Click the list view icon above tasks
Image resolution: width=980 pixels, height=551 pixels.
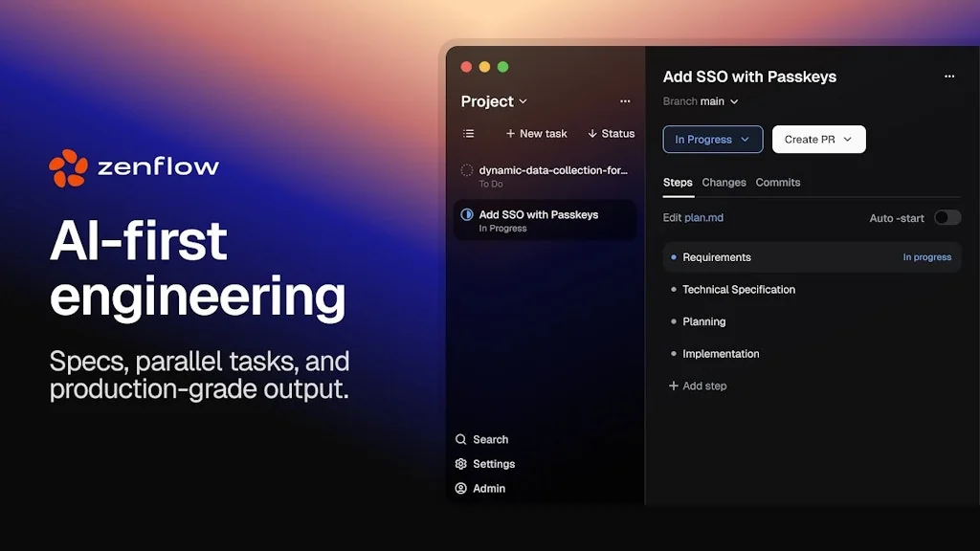pos(468,134)
